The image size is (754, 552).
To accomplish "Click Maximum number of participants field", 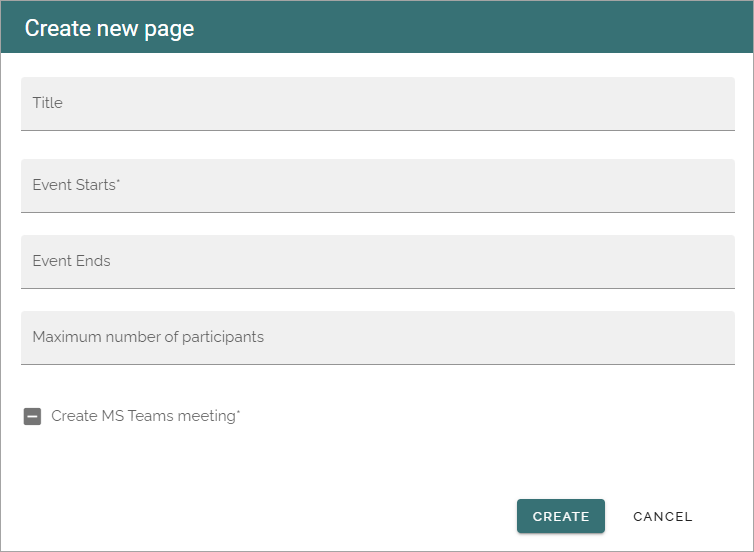I will [x=377, y=338].
